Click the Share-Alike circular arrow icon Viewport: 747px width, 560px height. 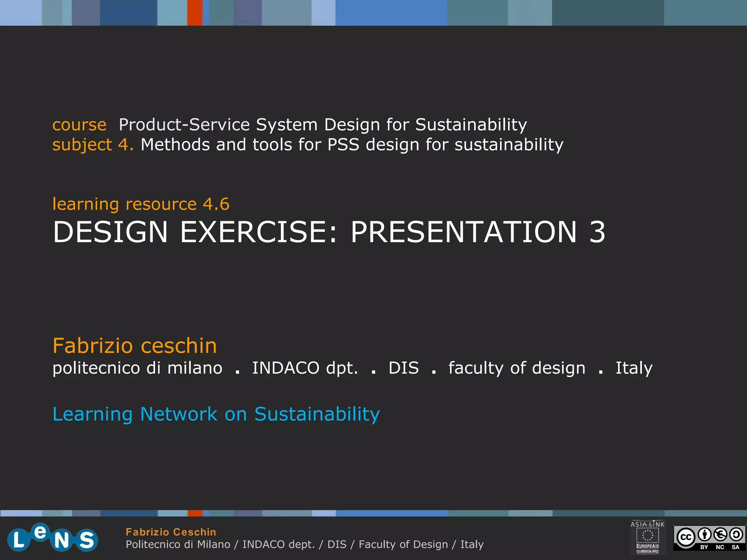736,535
